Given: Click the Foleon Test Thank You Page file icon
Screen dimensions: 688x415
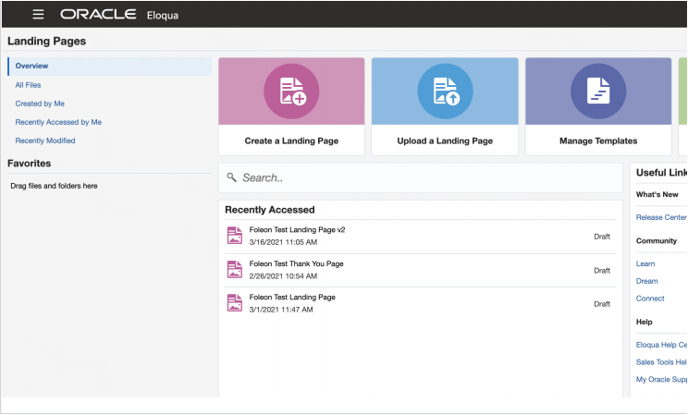Looking at the screenshot, I should [x=235, y=270].
